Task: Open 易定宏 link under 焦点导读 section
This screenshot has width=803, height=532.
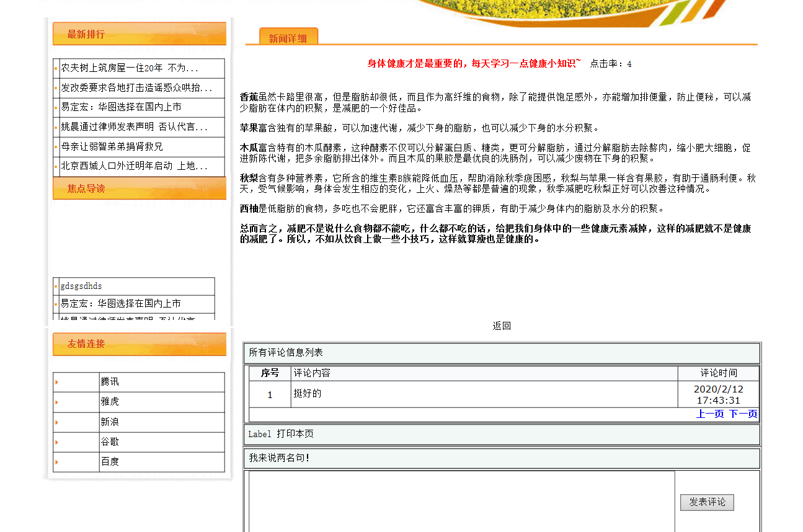Action: point(120,304)
